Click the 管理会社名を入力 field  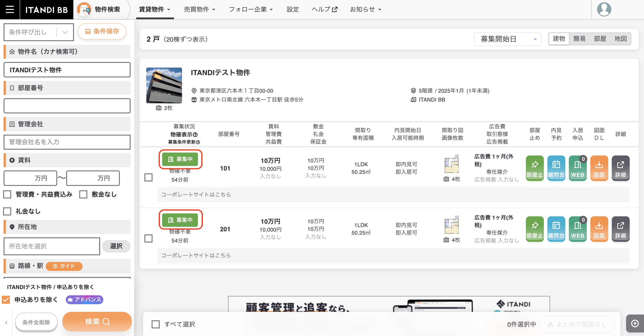[x=67, y=142]
